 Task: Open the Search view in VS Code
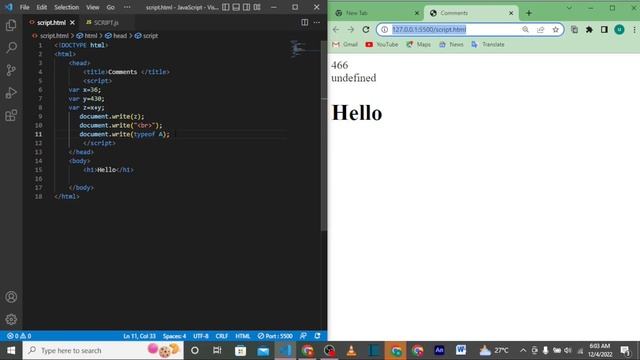click(x=11, y=48)
